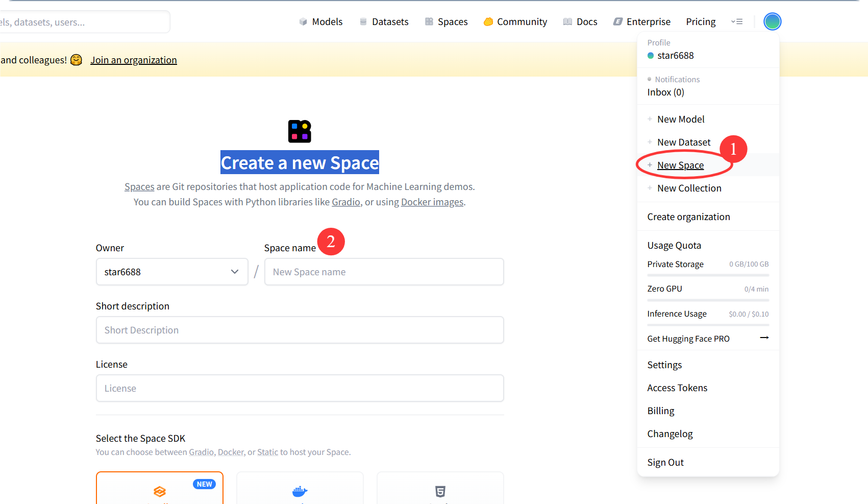Focus the New Space name field

(x=384, y=272)
